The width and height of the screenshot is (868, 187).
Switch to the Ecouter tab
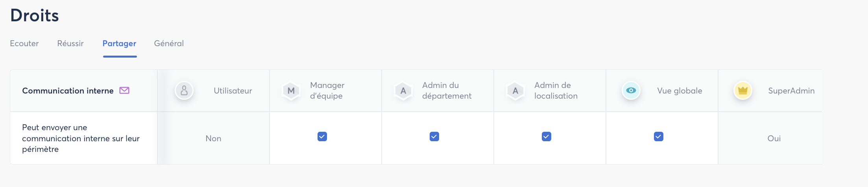point(24,43)
